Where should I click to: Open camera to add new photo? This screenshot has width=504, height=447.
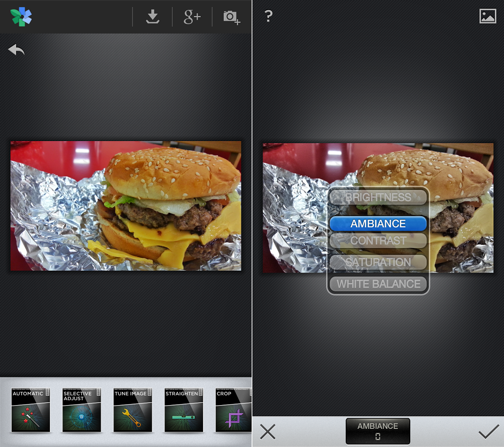(x=232, y=17)
